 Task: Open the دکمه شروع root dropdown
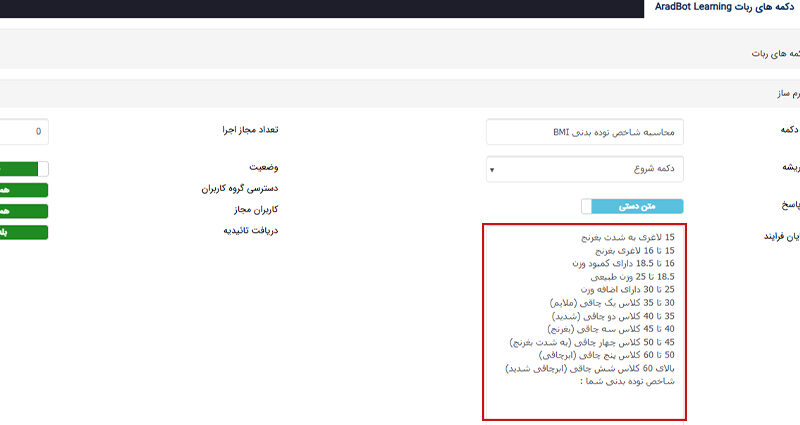[x=585, y=169]
